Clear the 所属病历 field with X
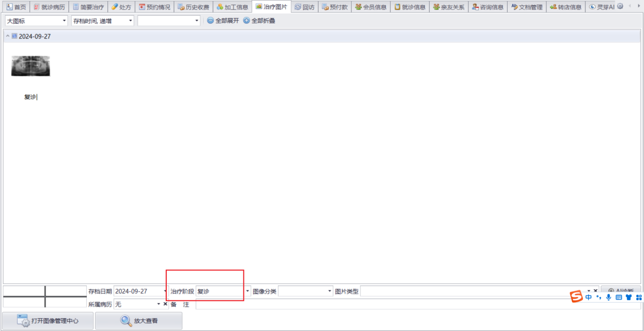Image resolution: width=644 pixels, height=331 pixels. click(165, 304)
